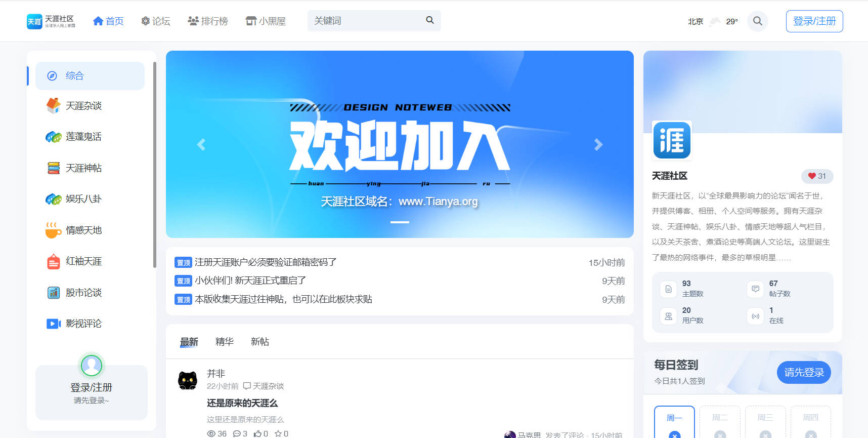Viewport: 868px width, 438px height.
Task: Click the left sidebar scrollbar
Action: click(x=154, y=165)
